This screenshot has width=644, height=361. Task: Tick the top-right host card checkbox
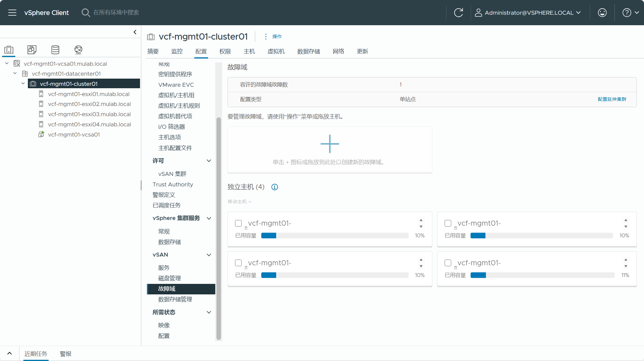(x=448, y=223)
